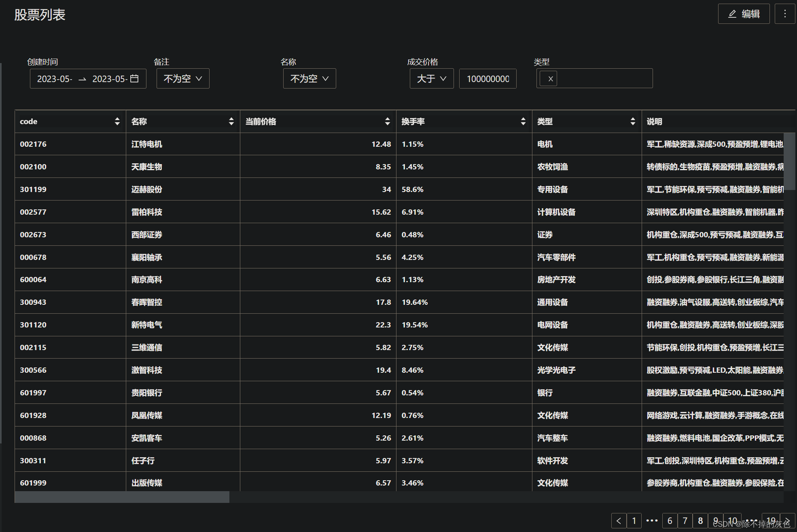The image size is (797, 532).
Task: Open the 成交价格 大于 operator dropdown
Action: [432, 78]
